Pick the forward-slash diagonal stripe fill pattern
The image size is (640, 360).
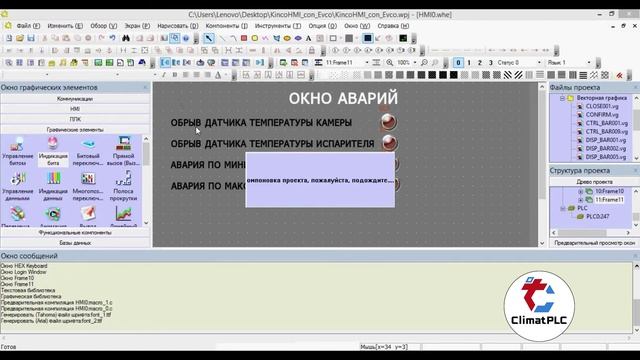click(518, 75)
